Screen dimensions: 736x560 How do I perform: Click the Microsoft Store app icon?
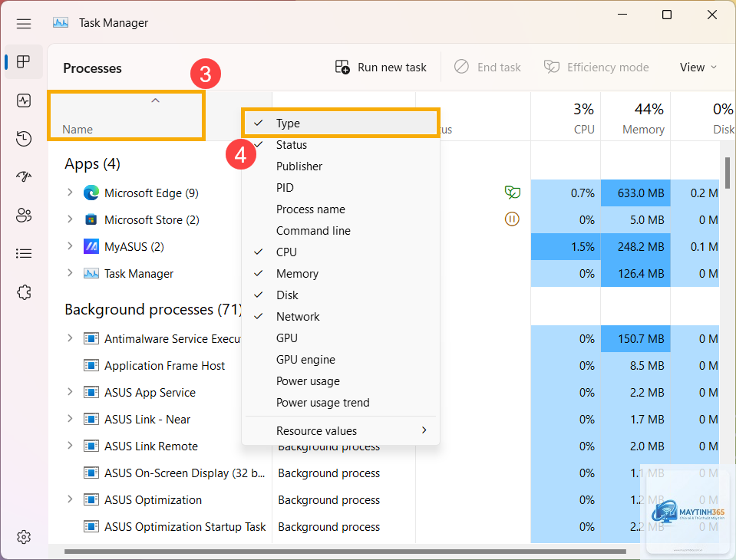pos(91,219)
